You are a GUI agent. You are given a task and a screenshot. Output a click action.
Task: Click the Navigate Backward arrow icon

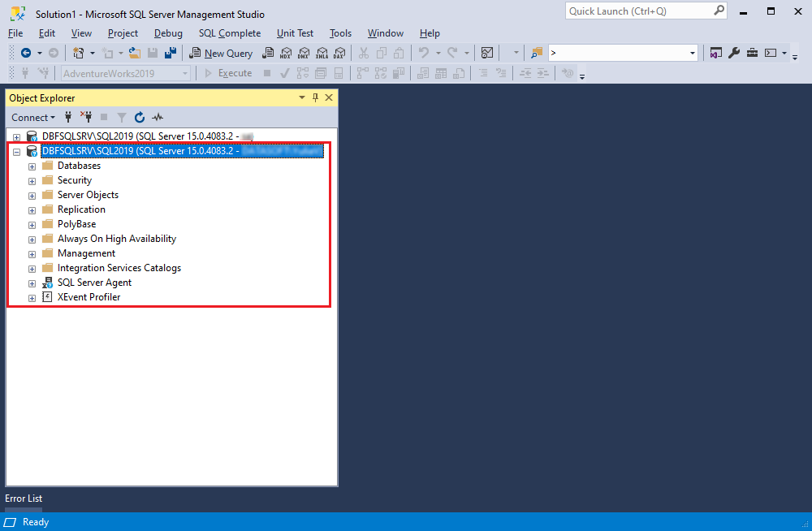pyautogui.click(x=26, y=53)
